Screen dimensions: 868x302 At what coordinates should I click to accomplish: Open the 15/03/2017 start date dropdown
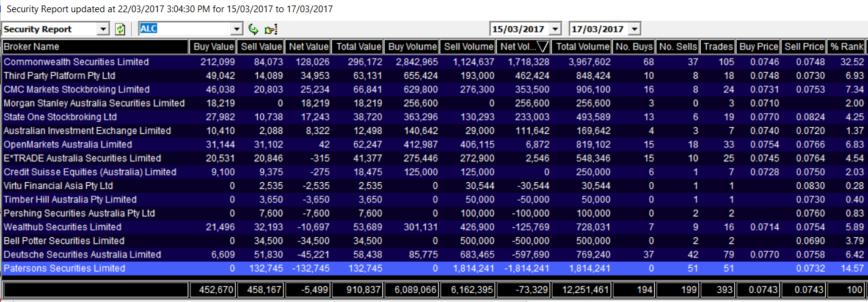555,29
